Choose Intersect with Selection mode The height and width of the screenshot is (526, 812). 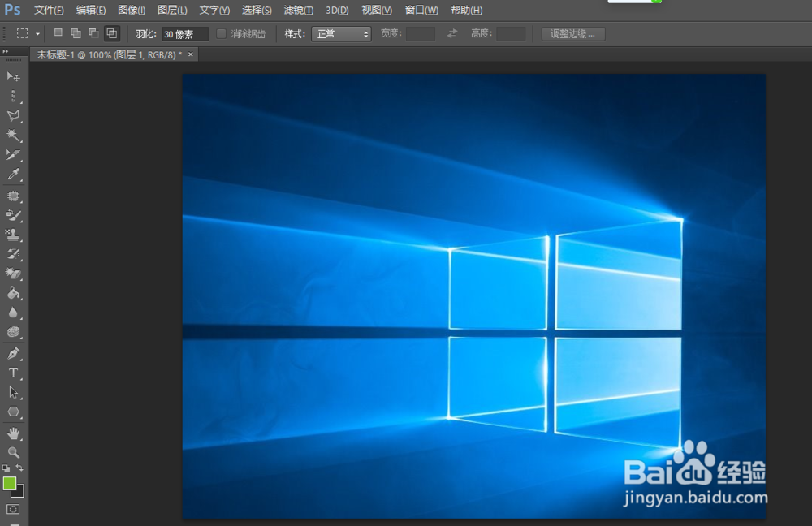111,33
